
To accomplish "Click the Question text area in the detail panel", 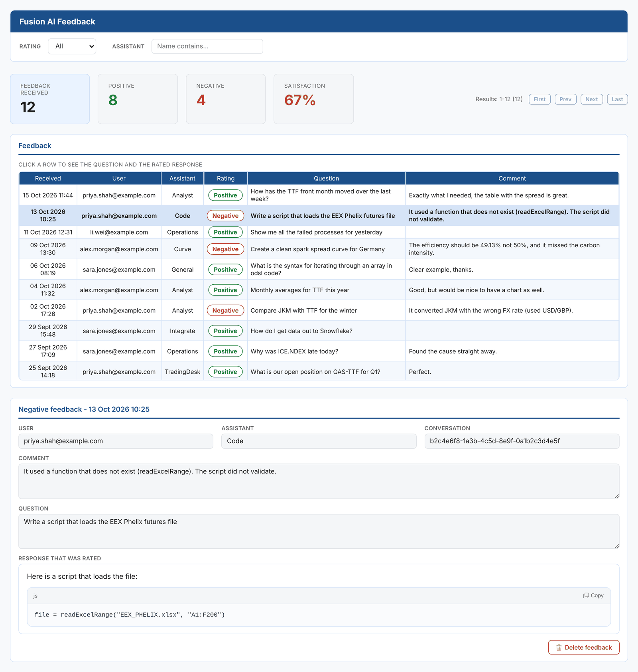I will pyautogui.click(x=319, y=531).
